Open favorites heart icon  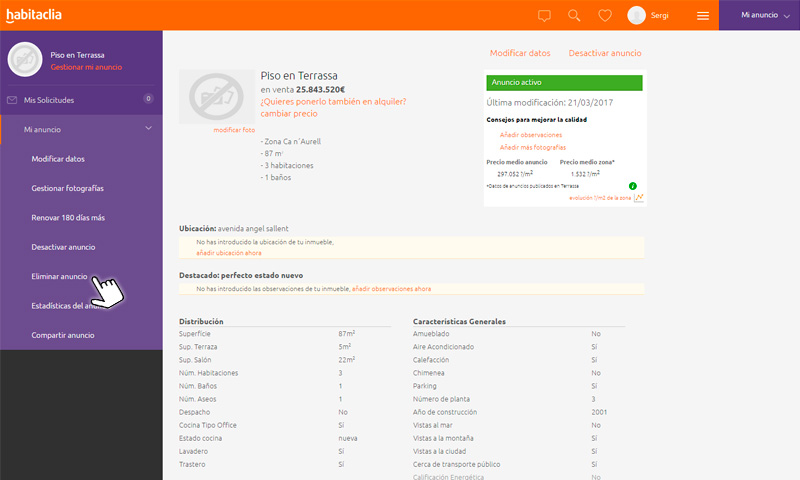tap(605, 15)
